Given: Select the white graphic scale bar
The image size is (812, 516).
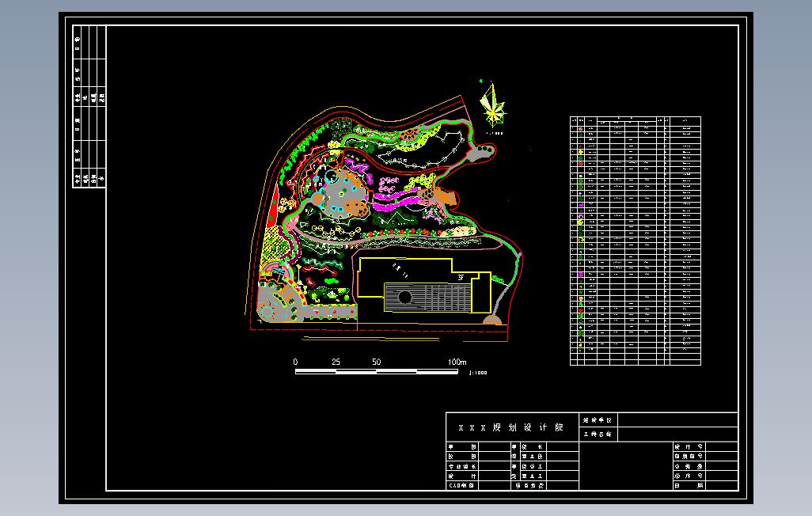Looking at the screenshot, I should coord(377,371).
